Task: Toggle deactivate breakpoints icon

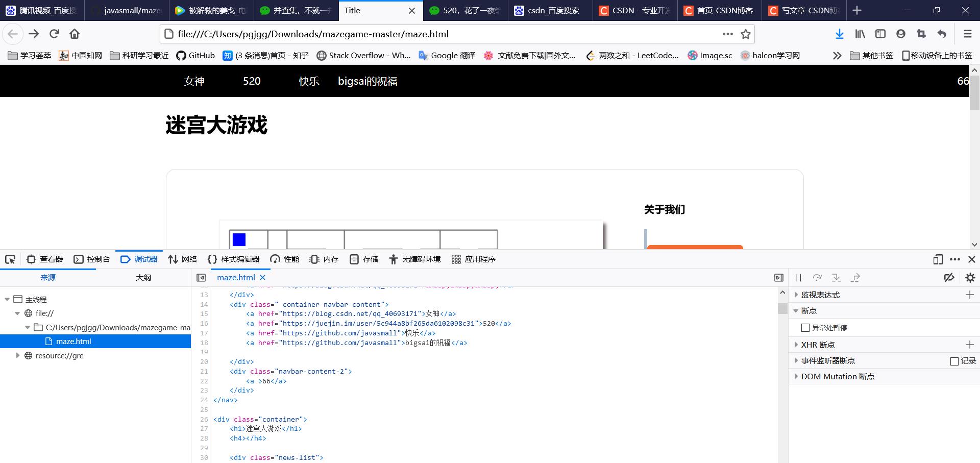Action: point(949,278)
